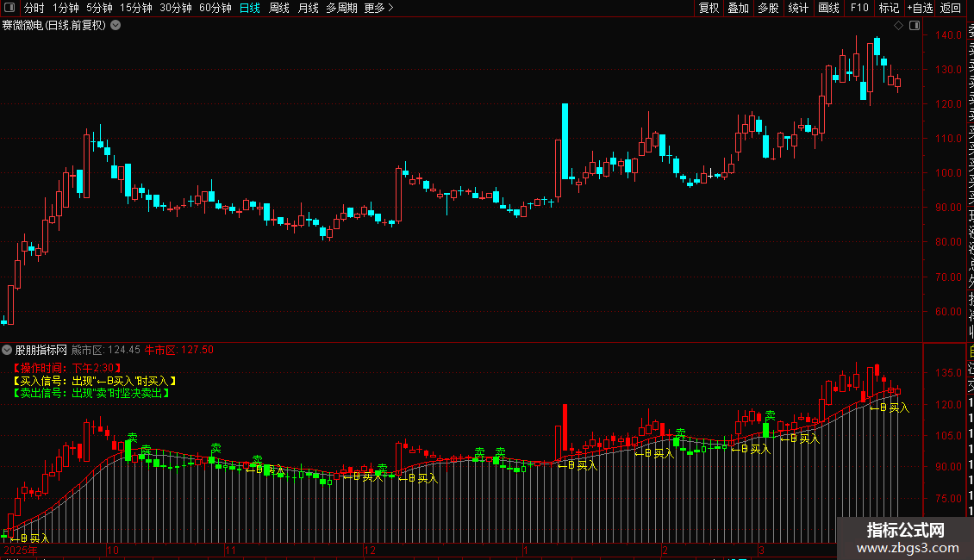Open F10 company information
This screenshot has width=974, height=560.
pyautogui.click(x=859, y=8)
